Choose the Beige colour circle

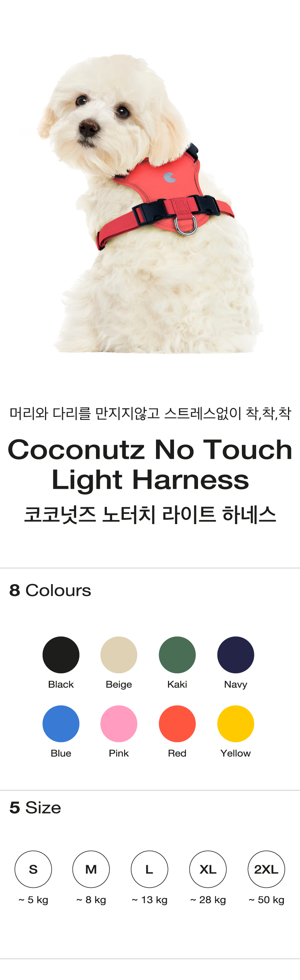119,654
